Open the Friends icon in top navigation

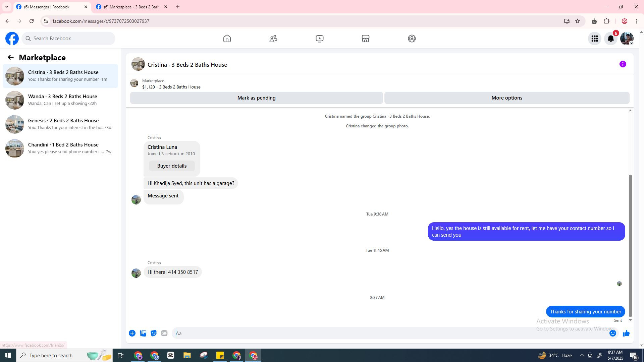pos(273,39)
